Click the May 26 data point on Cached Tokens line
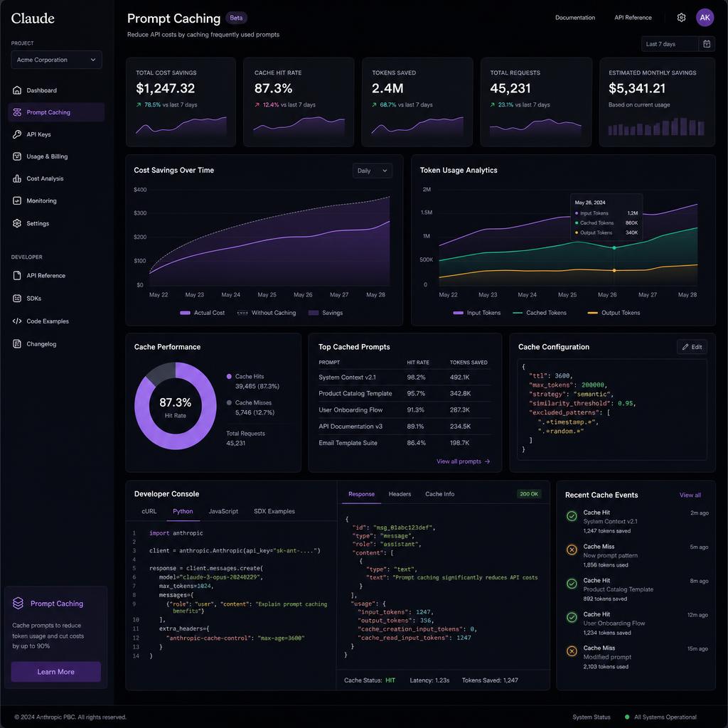This screenshot has width=728, height=728. (614, 248)
